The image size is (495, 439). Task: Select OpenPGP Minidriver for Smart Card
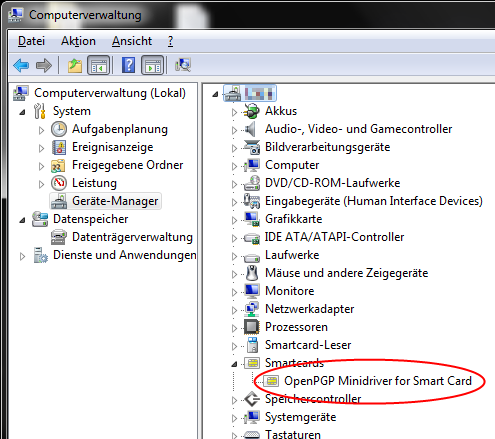click(x=378, y=381)
